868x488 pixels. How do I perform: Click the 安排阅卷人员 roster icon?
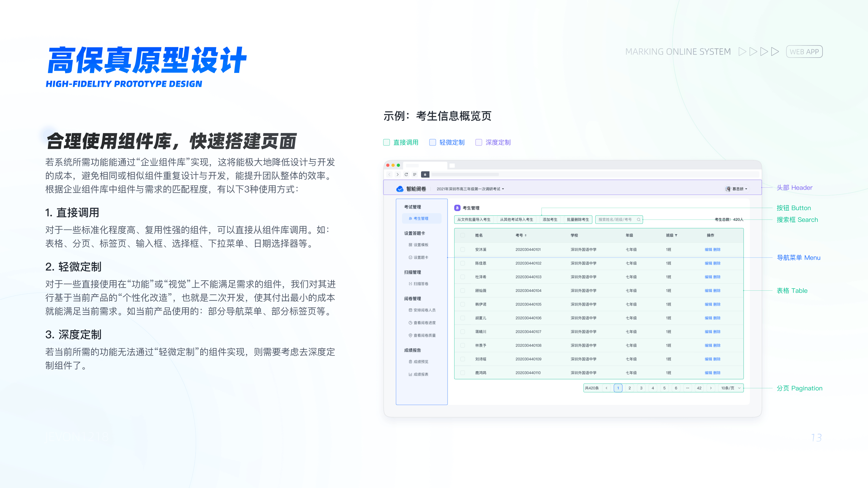pyautogui.click(x=410, y=310)
